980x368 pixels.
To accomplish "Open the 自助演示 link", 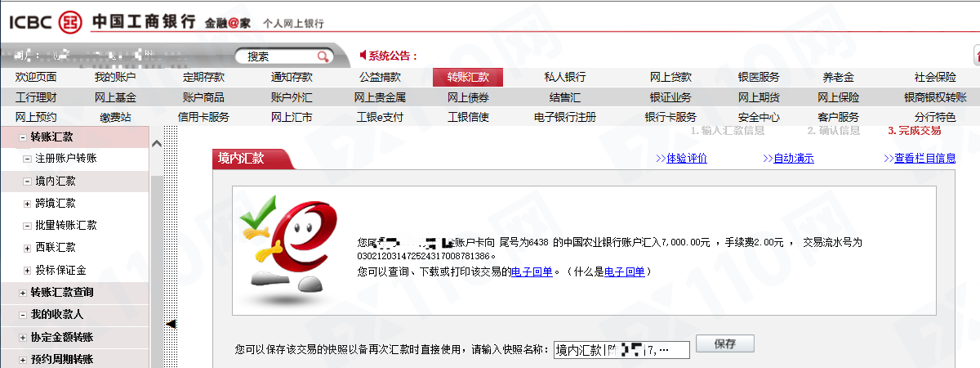I will pyautogui.click(x=793, y=159).
